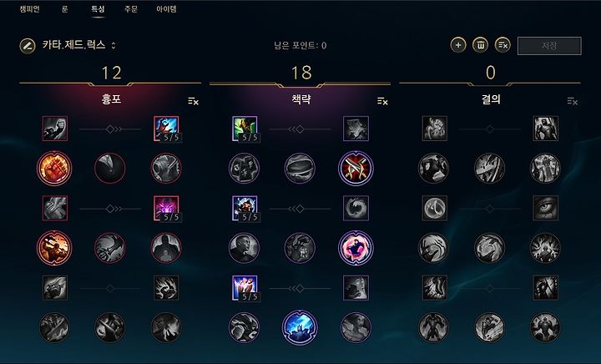Click the pencil rename icon beside page name
The image size is (601, 364).
click(28, 46)
